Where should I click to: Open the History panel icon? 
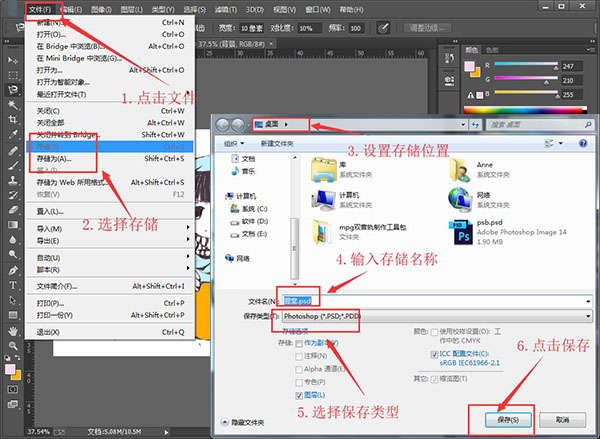[450, 58]
